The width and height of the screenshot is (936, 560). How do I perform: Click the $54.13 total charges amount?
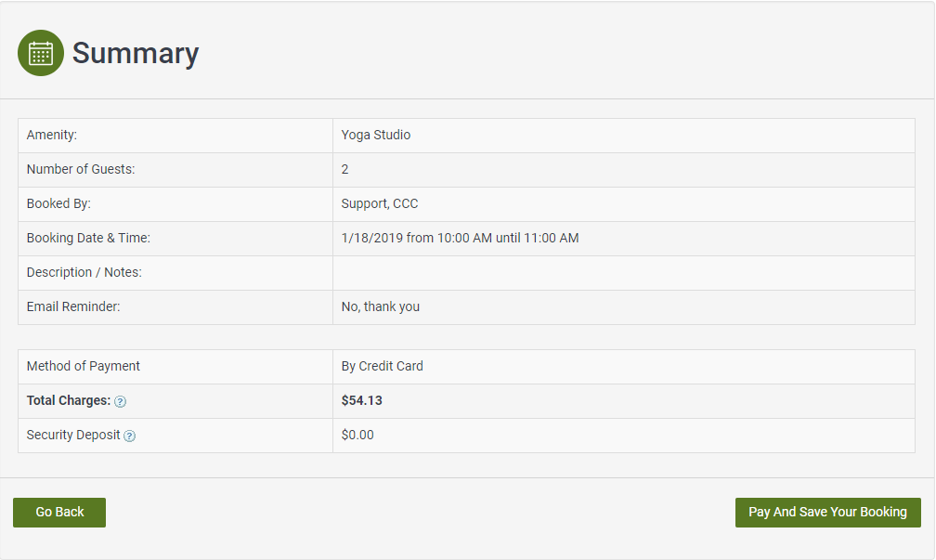(361, 400)
